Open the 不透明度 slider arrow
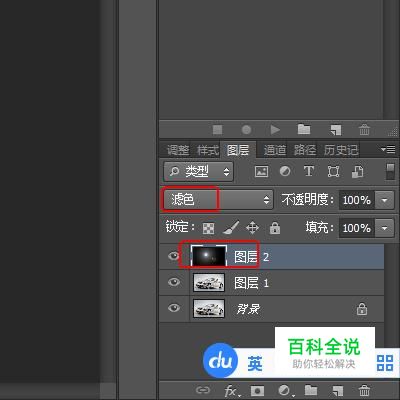The height and width of the screenshot is (400, 400). click(x=384, y=200)
